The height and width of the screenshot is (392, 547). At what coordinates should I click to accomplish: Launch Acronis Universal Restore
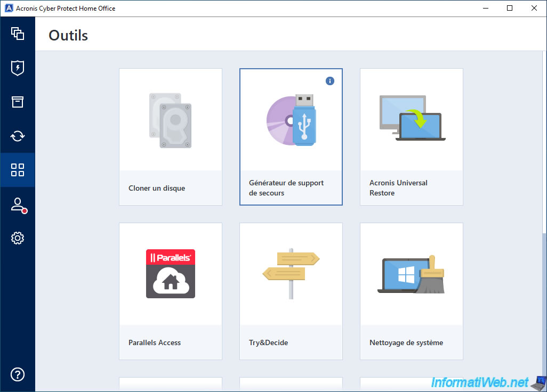[411, 136]
